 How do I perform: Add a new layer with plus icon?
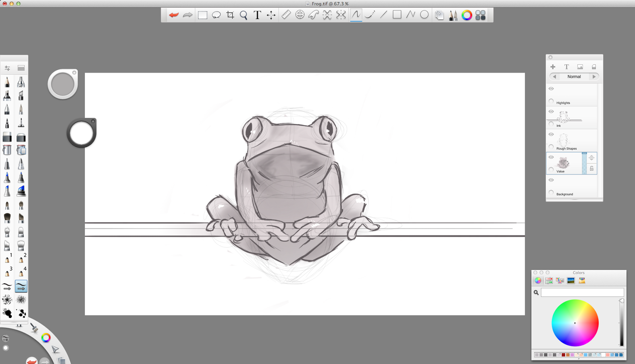click(x=553, y=67)
